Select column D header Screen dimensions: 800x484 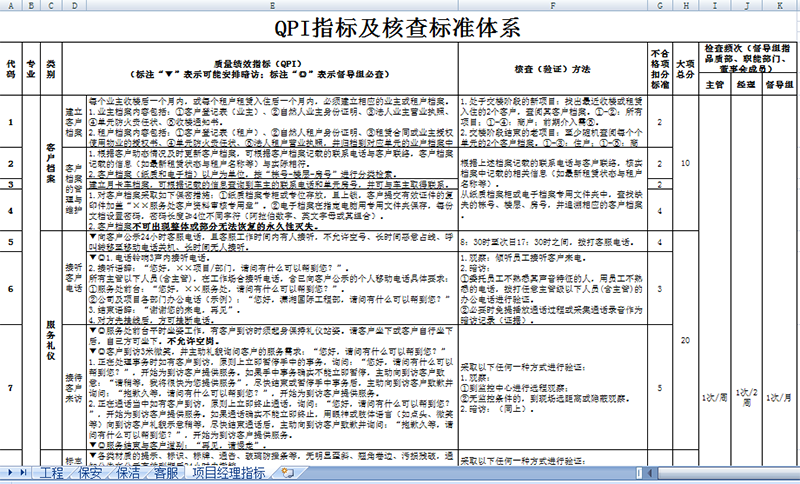(74, 6)
